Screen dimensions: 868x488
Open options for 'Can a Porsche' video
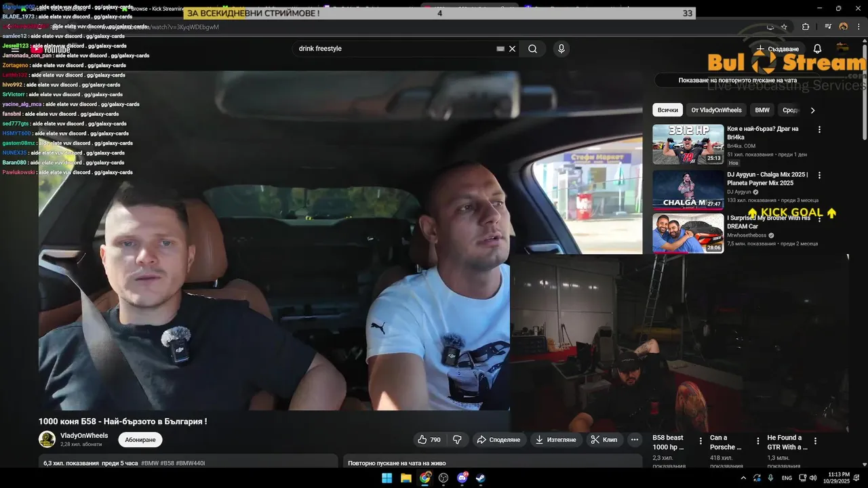tap(757, 441)
